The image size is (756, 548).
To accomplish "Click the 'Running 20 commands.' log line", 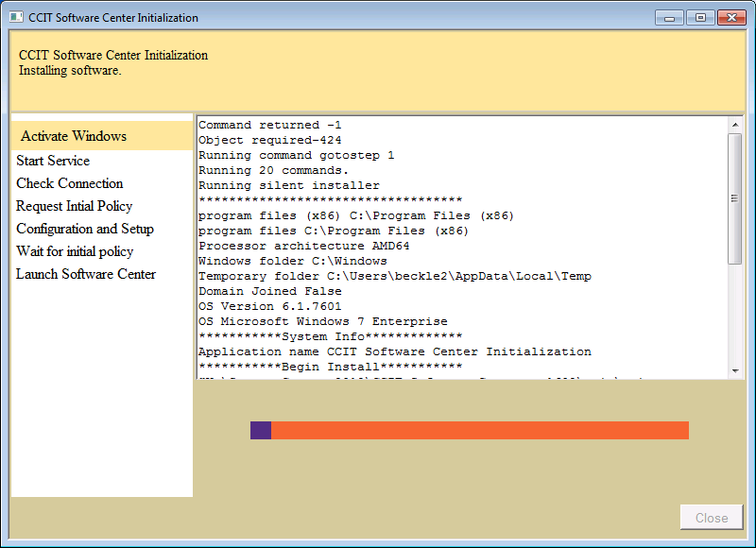I will (x=273, y=171).
